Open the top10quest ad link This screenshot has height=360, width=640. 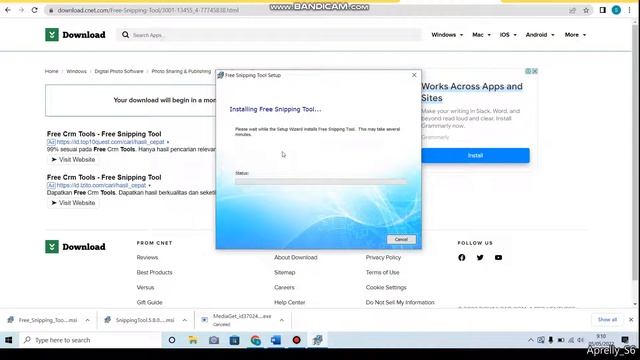[x=110, y=142]
